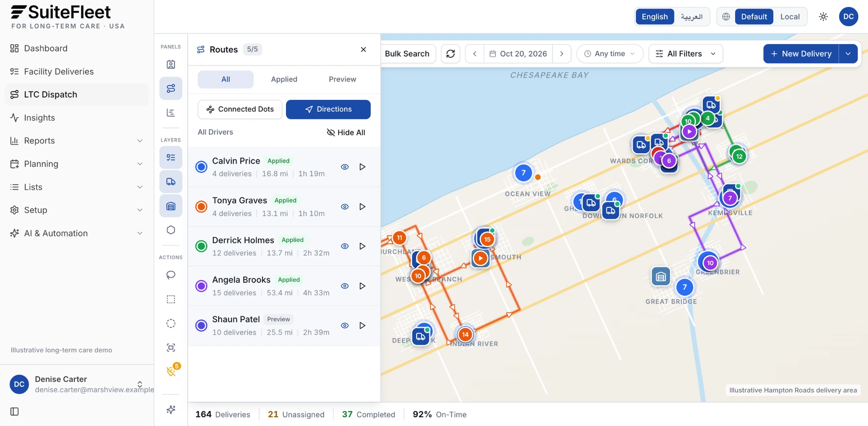
Task: Select the routes panel icon in the rail
Action: click(171, 88)
